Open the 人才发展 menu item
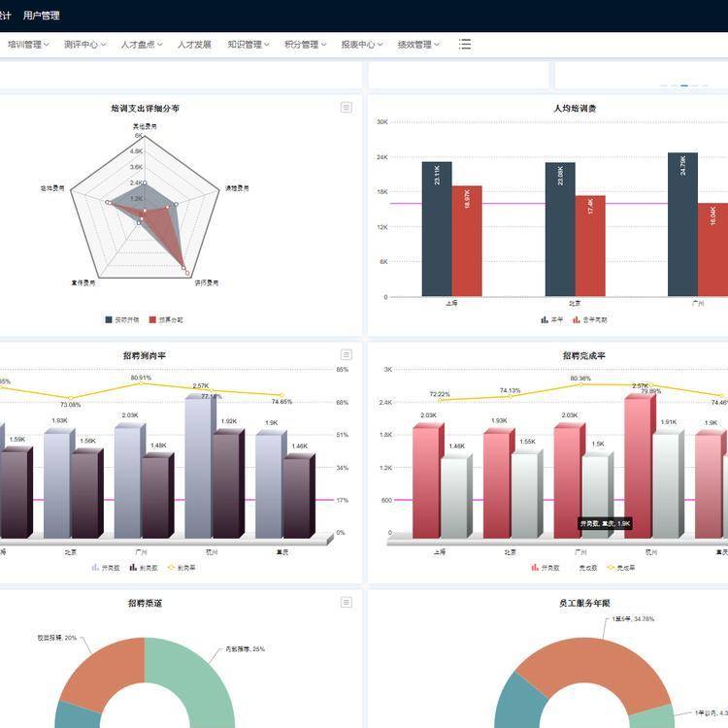The width and height of the screenshot is (728, 728). [x=194, y=45]
